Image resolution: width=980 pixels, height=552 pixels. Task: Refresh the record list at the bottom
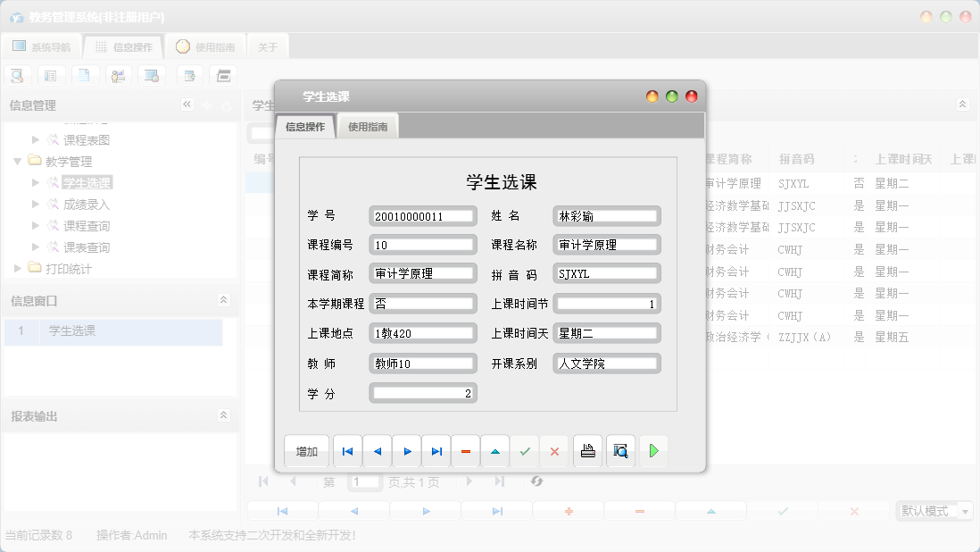[536, 481]
